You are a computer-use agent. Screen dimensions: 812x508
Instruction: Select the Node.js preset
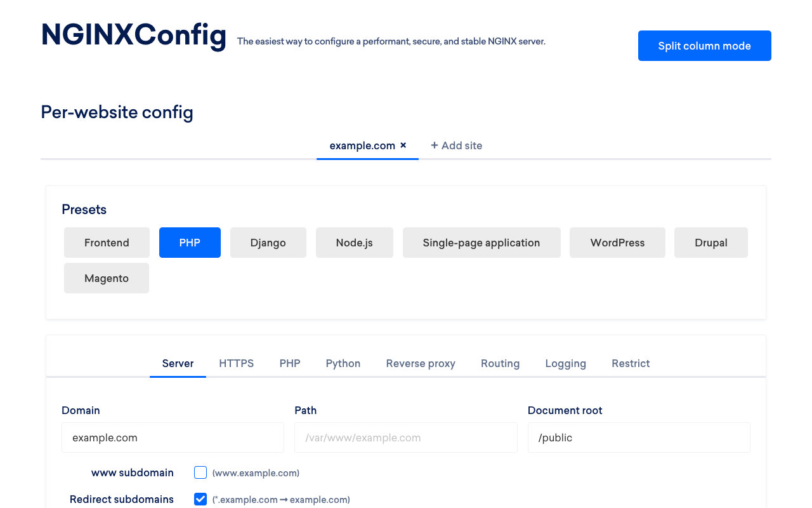point(354,243)
